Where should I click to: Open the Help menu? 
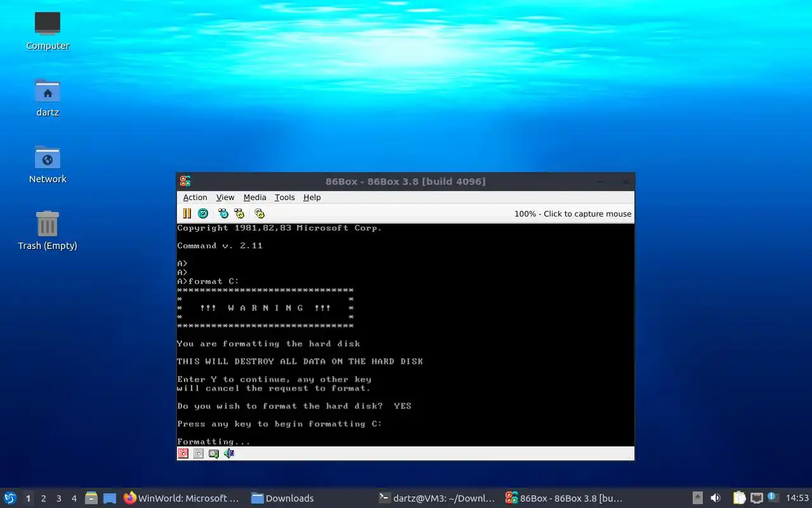click(x=312, y=197)
